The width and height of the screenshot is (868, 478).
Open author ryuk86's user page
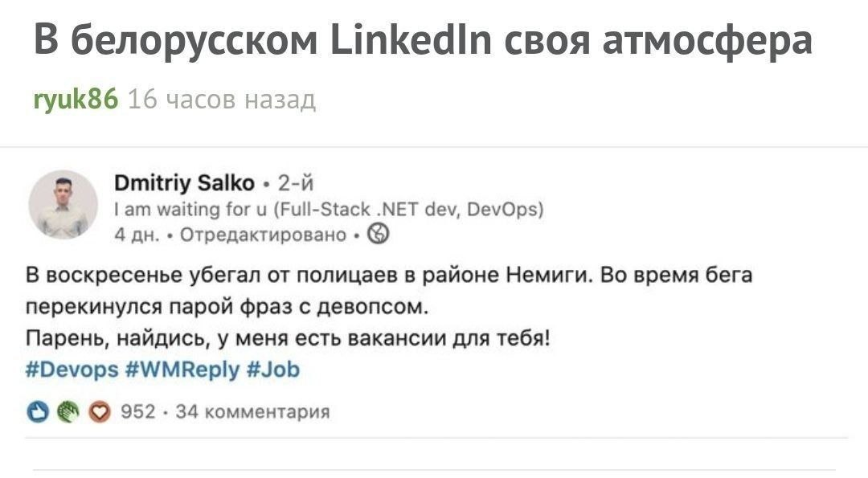76,100
